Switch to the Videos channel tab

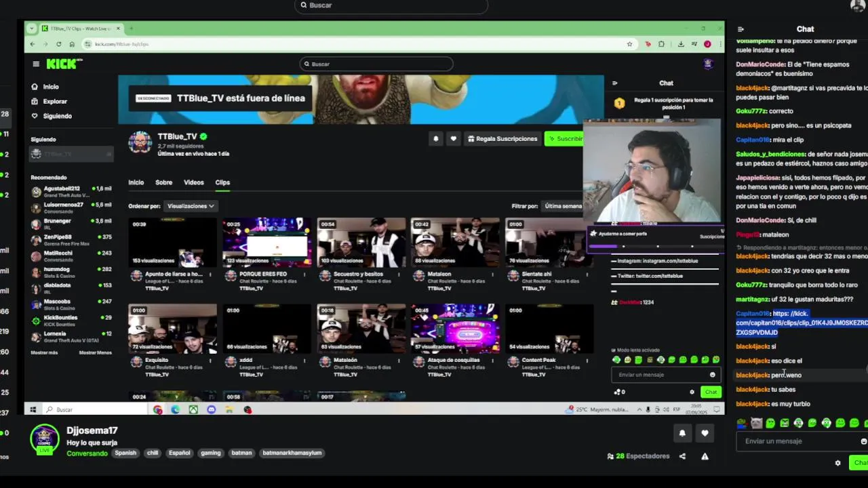[193, 182]
